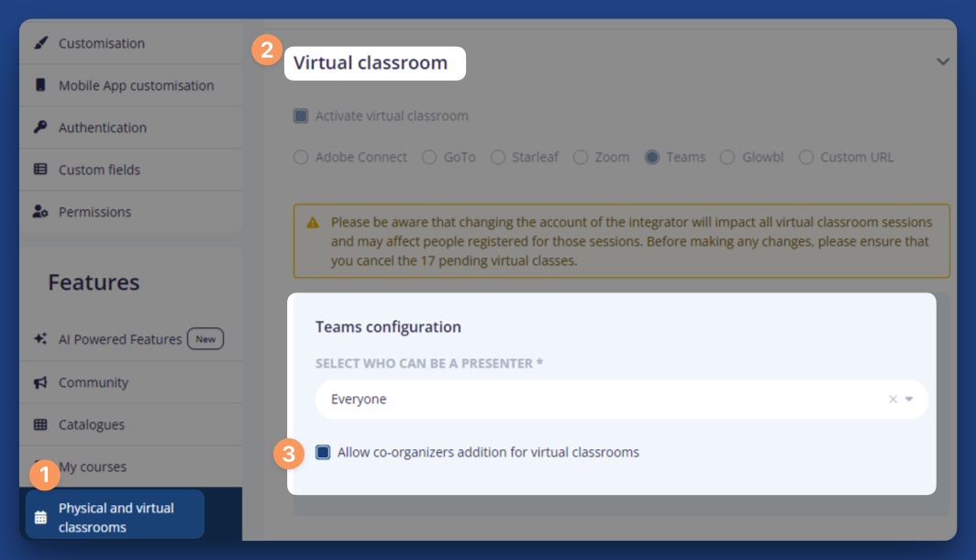Click the Custom fields table icon
This screenshot has height=560, width=976.
point(40,170)
